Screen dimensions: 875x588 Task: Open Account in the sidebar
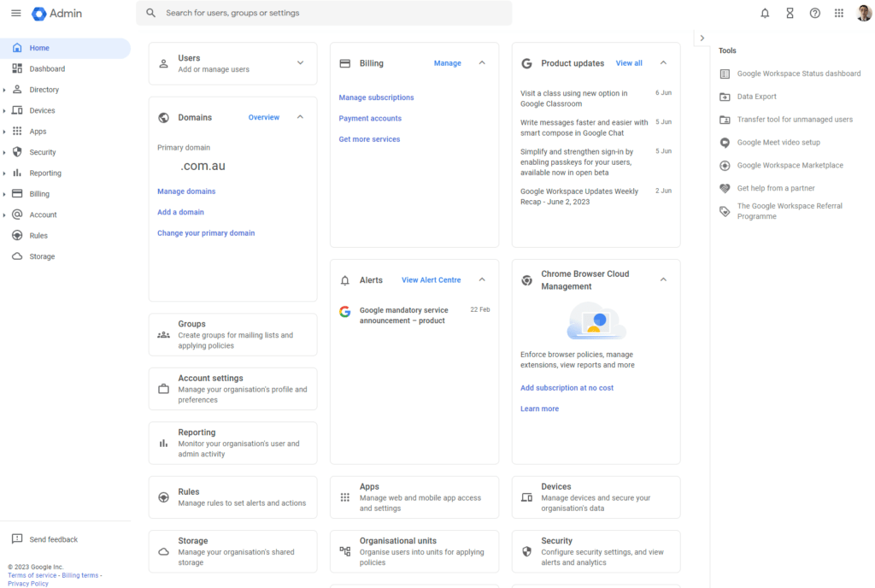click(65, 215)
